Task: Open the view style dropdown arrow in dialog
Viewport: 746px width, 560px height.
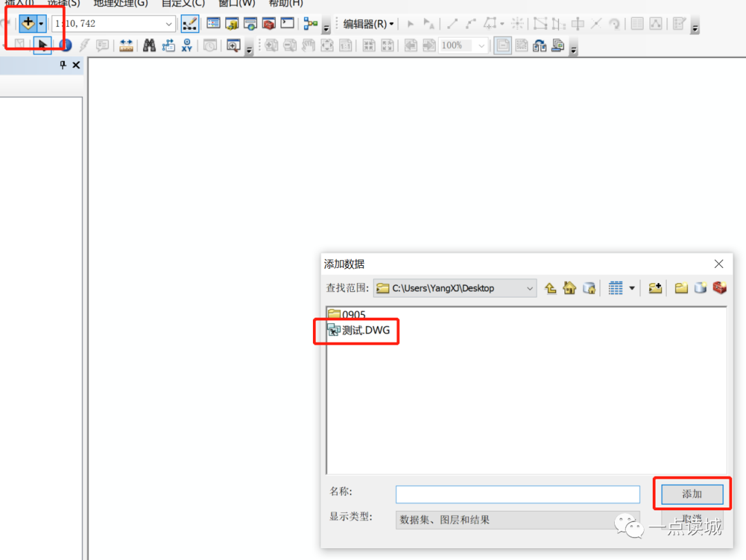Action: pyautogui.click(x=632, y=288)
